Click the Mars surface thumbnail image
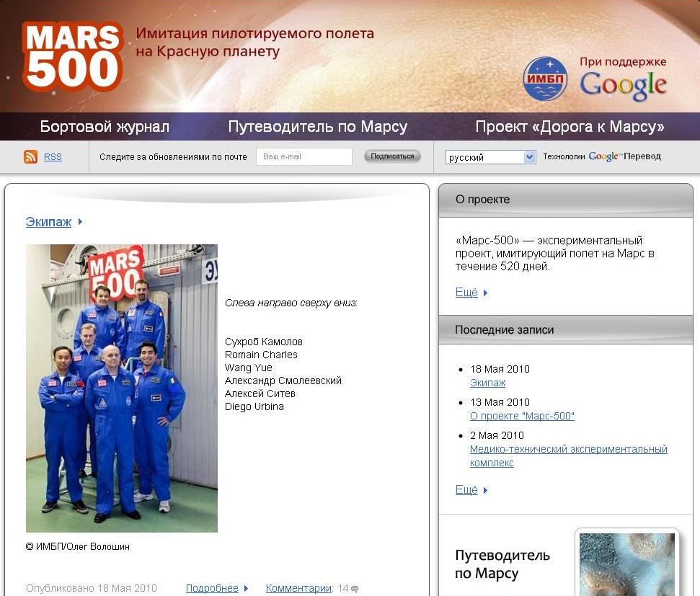This screenshot has width=700, height=596. point(626,564)
